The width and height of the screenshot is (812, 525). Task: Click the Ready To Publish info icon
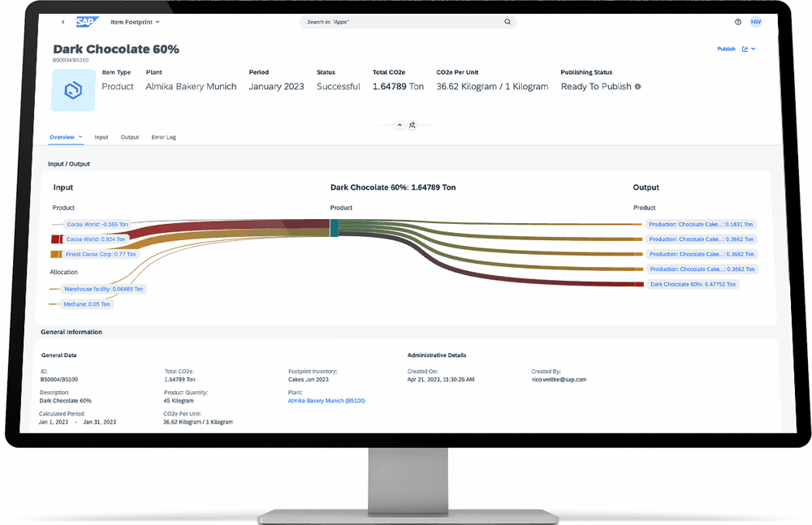(x=638, y=87)
